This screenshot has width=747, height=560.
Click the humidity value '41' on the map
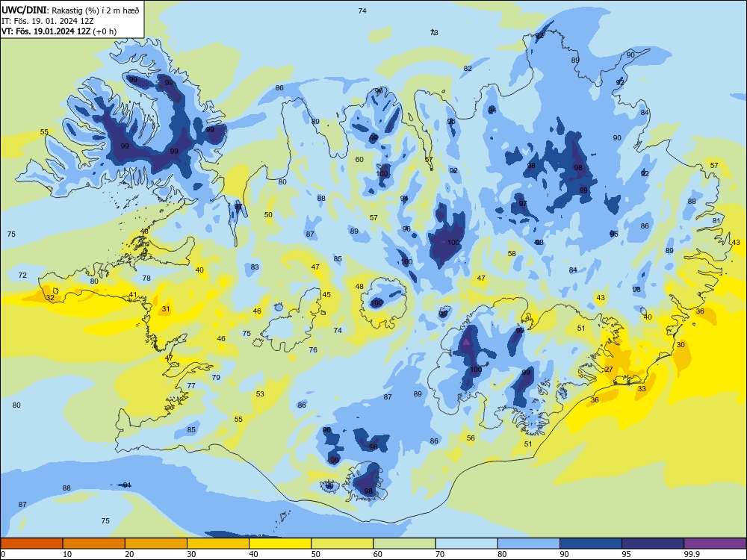click(133, 295)
